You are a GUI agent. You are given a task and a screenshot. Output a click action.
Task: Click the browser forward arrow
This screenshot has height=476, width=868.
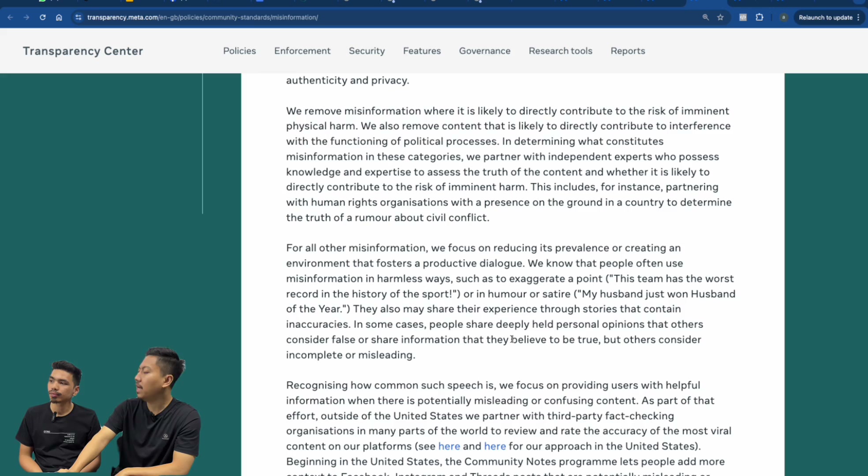pyautogui.click(x=26, y=17)
